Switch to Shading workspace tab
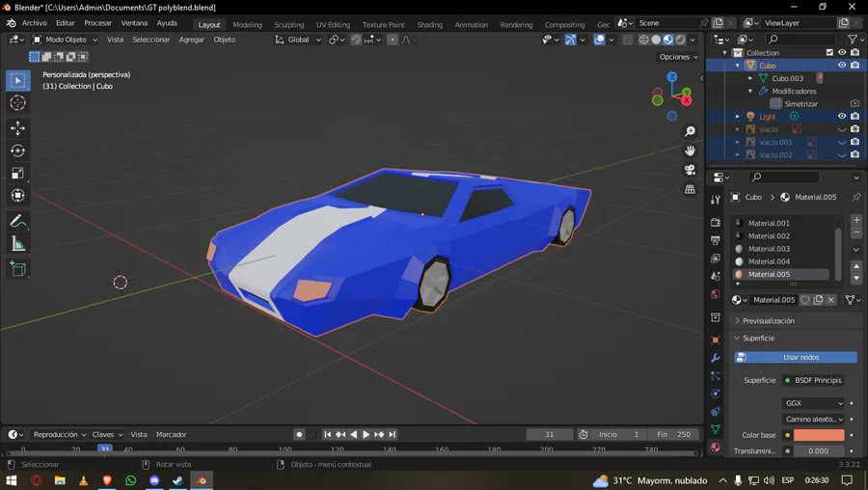The image size is (868, 490). (x=429, y=25)
